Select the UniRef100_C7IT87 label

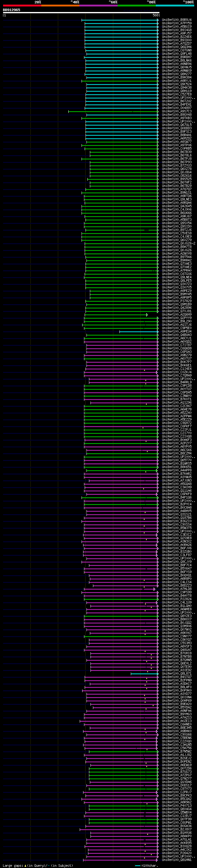[176, 345]
